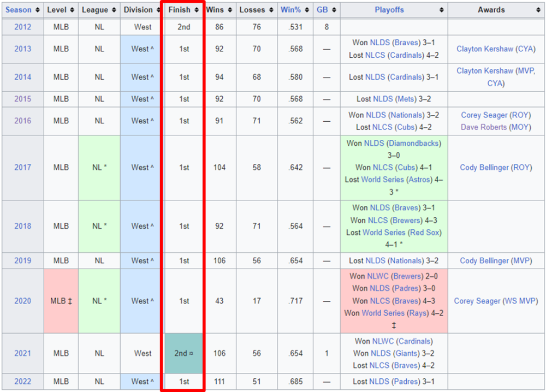Sort by Win% column arrows

(307, 10)
